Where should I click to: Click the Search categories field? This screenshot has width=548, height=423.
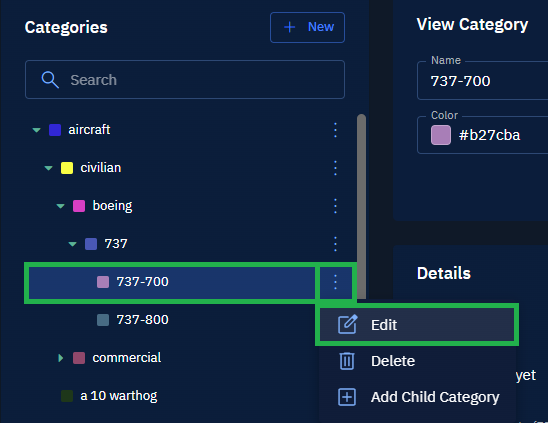pyautogui.click(x=185, y=80)
